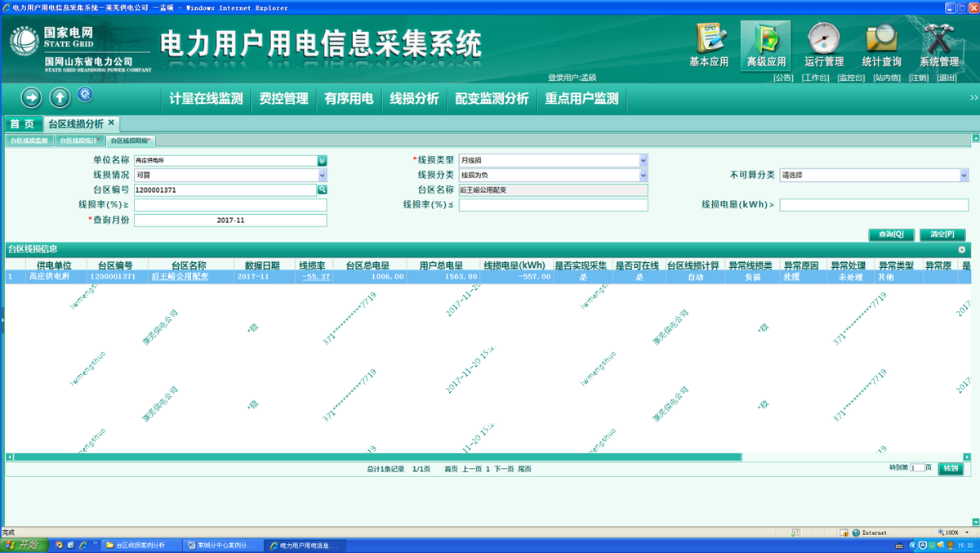
Task: Click the 开始 Start button on taskbar
Action: [24, 545]
